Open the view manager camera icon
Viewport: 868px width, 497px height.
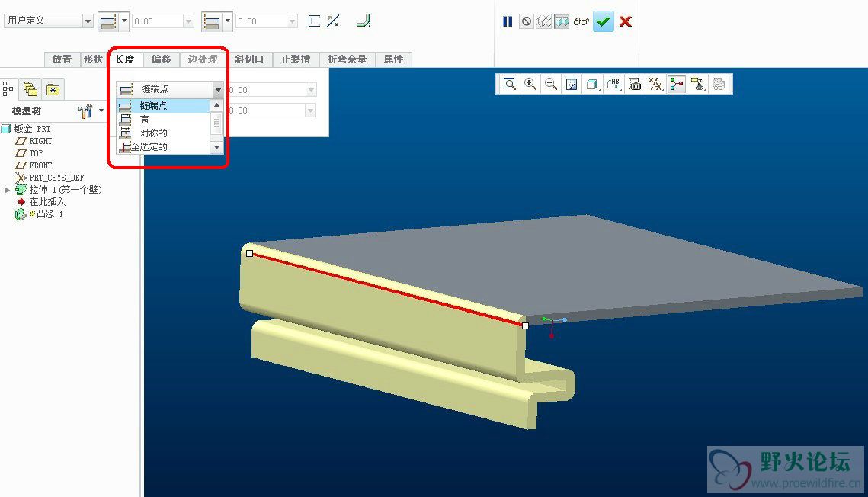point(635,84)
